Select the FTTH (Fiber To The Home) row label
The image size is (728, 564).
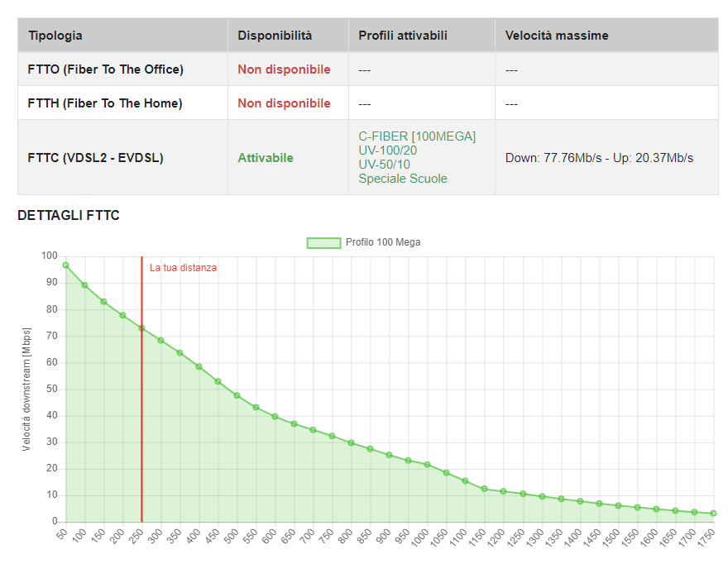105,103
